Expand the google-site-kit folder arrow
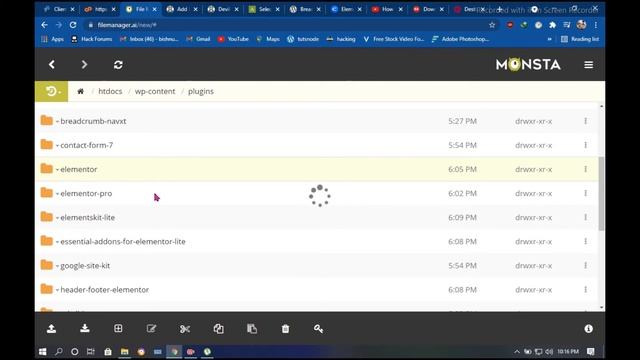Viewport: 640px width, 360px height. point(57,266)
